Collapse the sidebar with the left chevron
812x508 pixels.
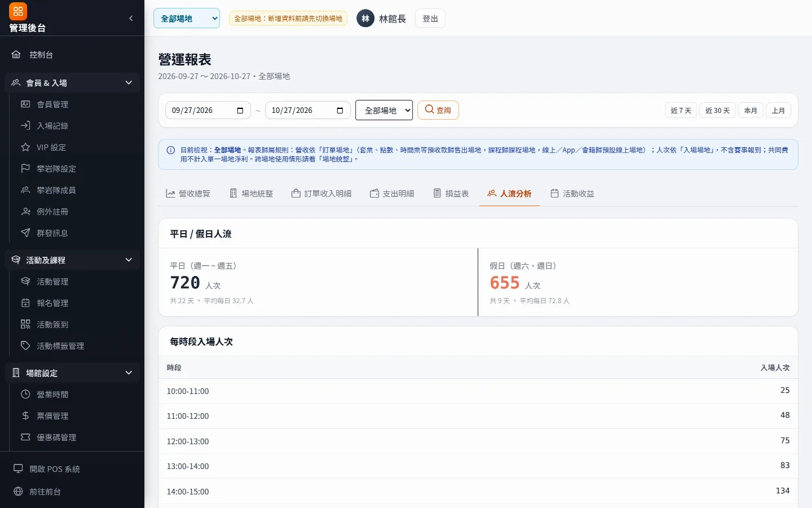pos(131,18)
